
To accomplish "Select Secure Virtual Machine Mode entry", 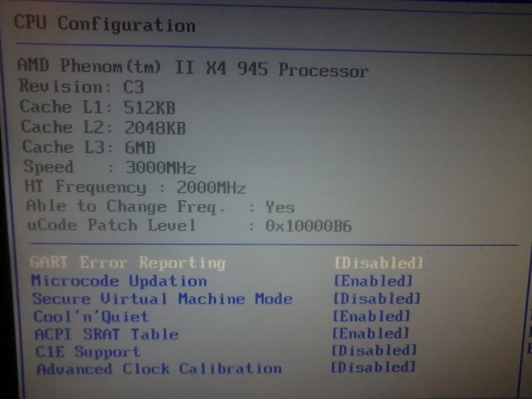I will pos(162,299).
